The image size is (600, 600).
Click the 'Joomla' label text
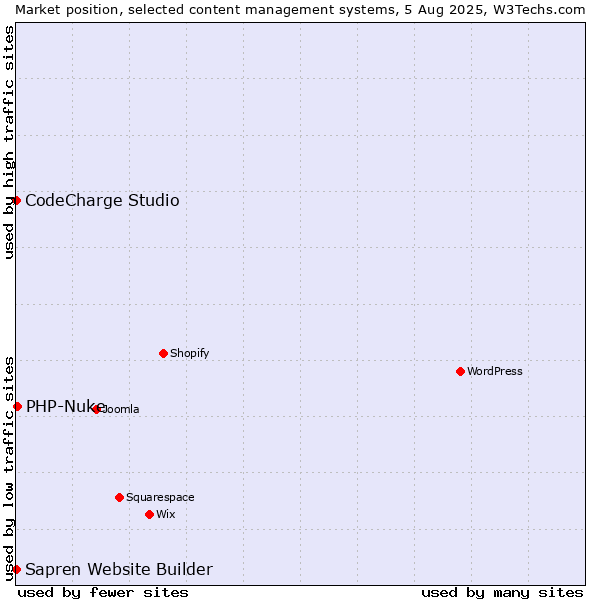120,409
